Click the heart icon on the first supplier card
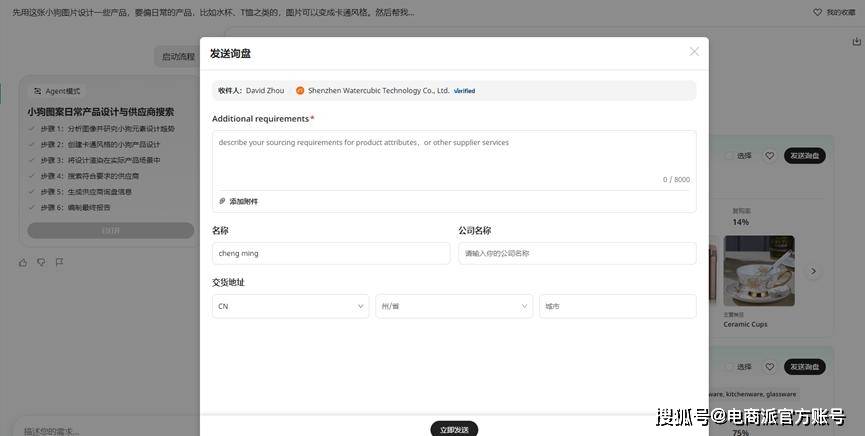This screenshot has height=436, width=865. [x=769, y=156]
